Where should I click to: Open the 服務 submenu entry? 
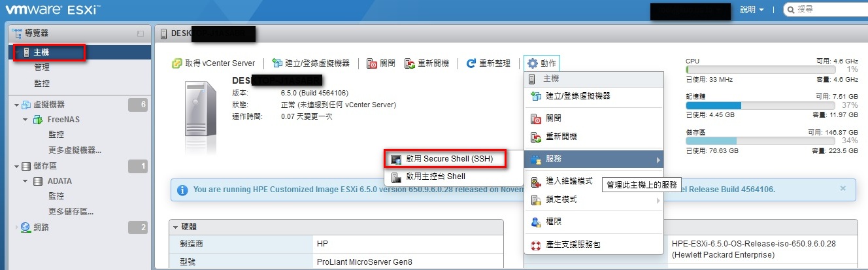click(593, 159)
